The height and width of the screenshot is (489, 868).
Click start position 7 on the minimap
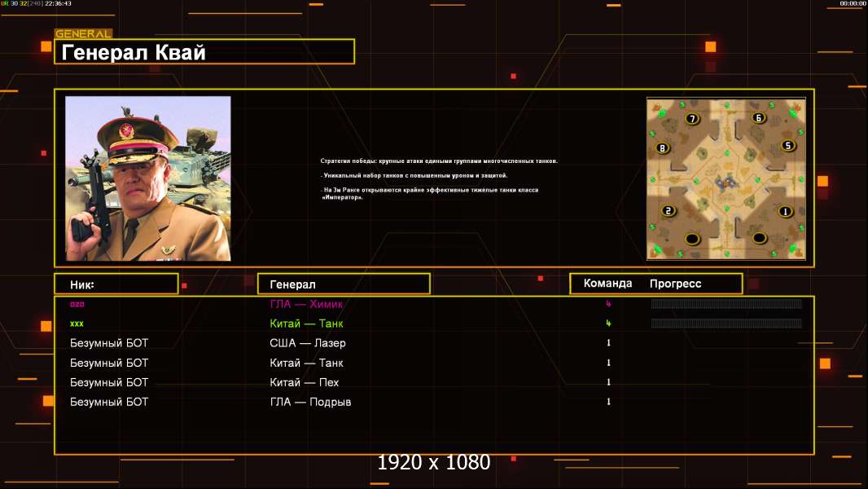pos(692,118)
